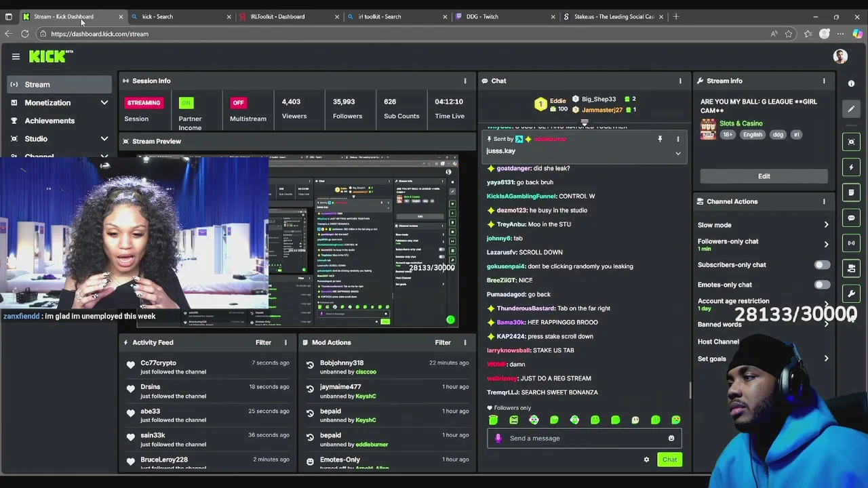This screenshot has width=868, height=488.
Task: Open the emoji picker in message box
Action: (671, 438)
